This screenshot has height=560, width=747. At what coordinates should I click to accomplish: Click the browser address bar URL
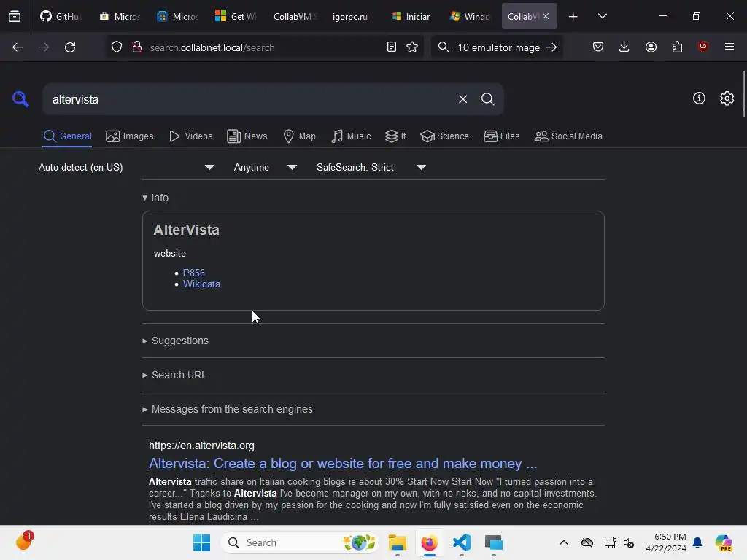coord(212,47)
